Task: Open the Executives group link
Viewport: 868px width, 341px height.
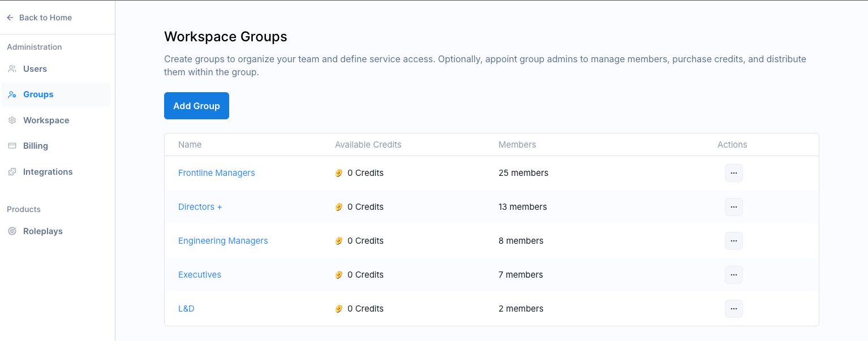Action: point(200,275)
